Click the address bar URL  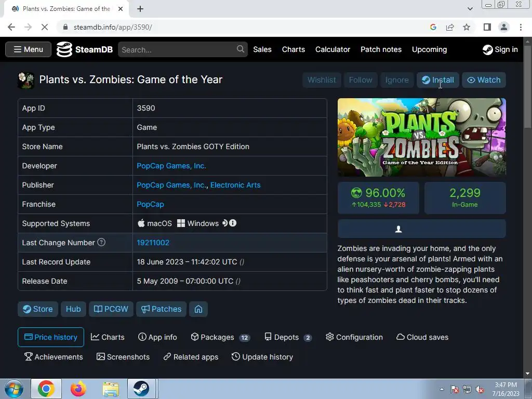coord(113,27)
